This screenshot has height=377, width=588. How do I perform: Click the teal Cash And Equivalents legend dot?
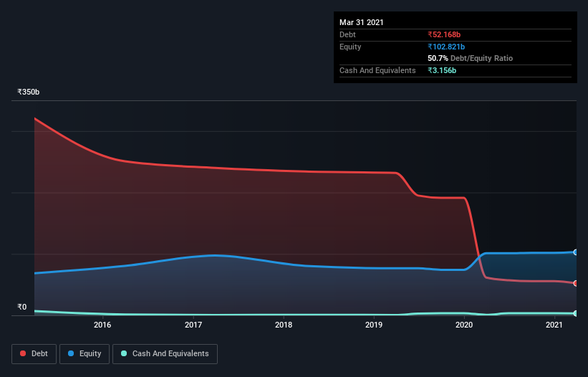click(124, 353)
